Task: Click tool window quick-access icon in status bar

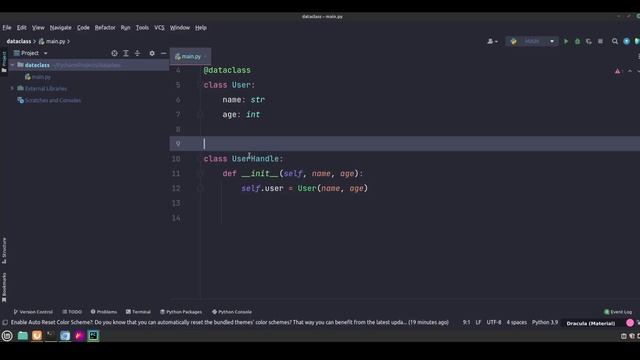Action: 5,322
